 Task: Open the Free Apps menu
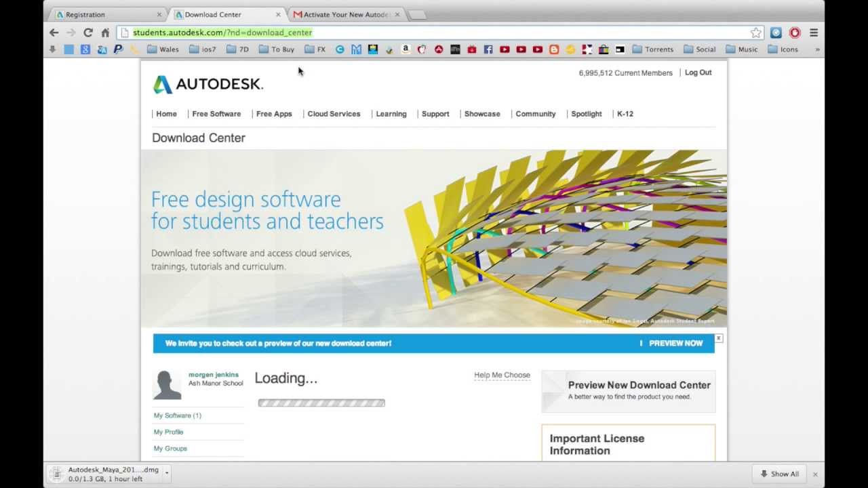click(x=274, y=114)
